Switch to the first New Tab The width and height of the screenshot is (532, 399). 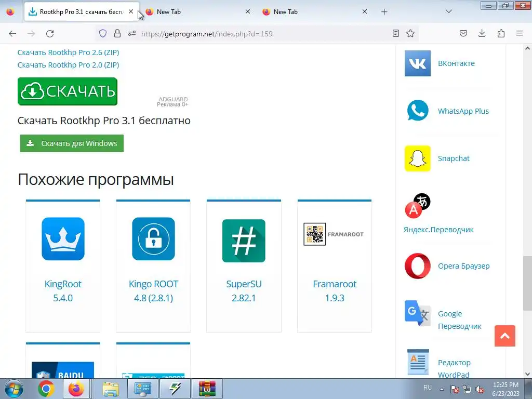coord(197,12)
